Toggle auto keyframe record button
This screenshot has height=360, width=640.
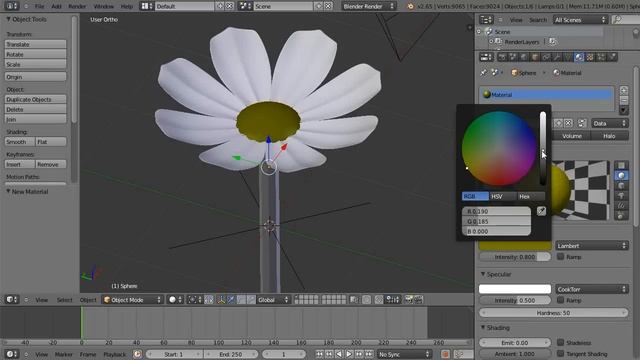445,354
